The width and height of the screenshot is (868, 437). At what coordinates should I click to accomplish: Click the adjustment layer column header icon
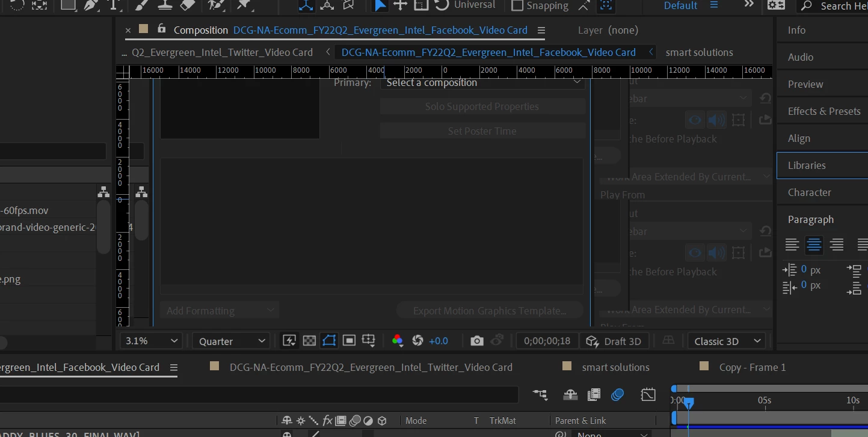coord(368,421)
